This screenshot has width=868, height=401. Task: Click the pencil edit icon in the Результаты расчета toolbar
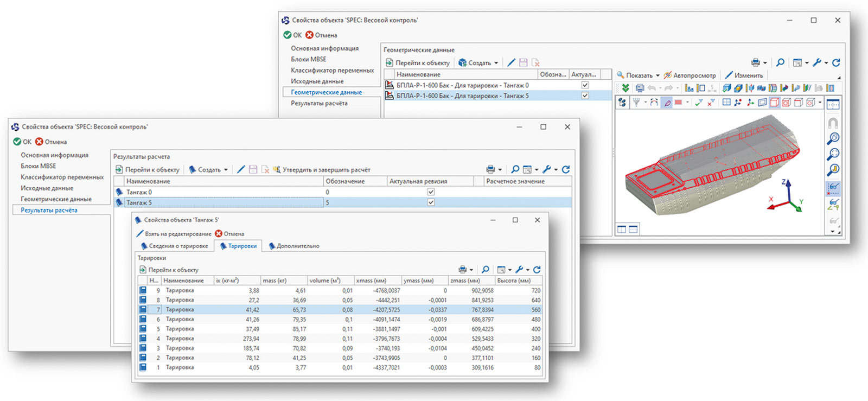[241, 169]
